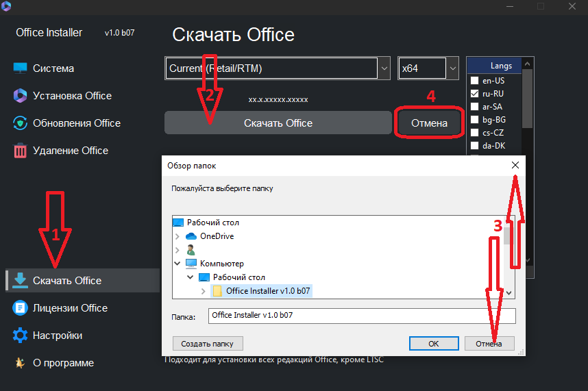Click the Настройки gear icon
This screenshot has height=391, width=588.
pyautogui.click(x=21, y=336)
